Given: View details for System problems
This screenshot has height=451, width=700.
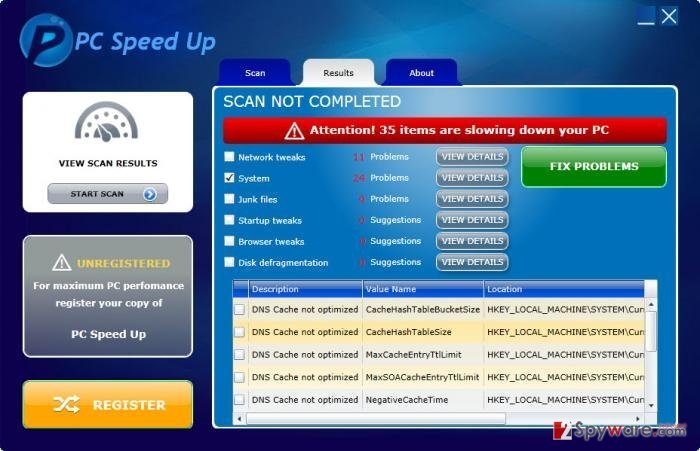Looking at the screenshot, I should pos(472,178).
